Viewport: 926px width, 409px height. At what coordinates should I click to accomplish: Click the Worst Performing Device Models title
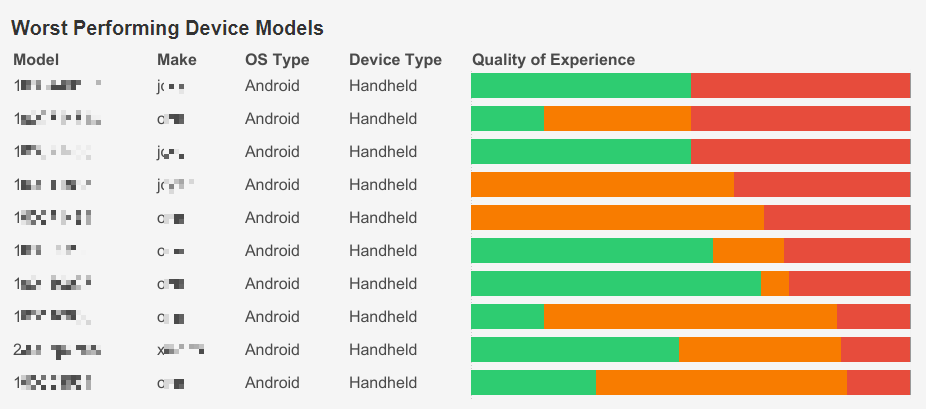pyautogui.click(x=167, y=28)
